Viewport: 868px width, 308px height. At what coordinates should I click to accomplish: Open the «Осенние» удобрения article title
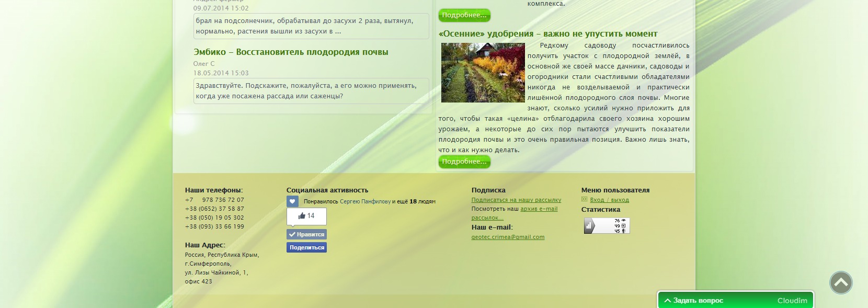tap(547, 34)
